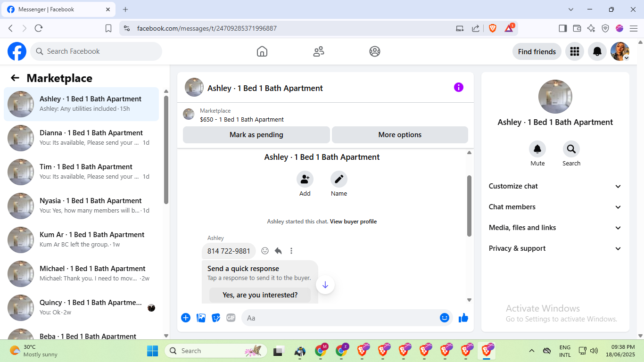Reload the page
The width and height of the screenshot is (644, 362).
[x=39, y=28]
